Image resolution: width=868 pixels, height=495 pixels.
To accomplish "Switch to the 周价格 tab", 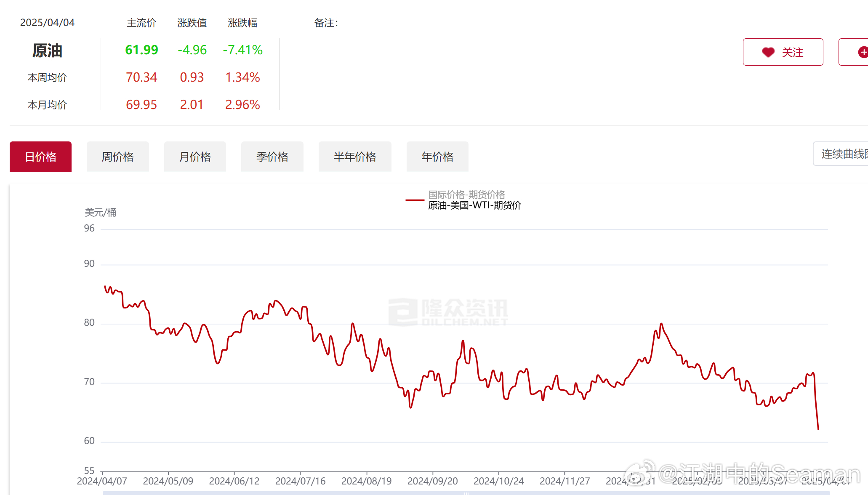I will pos(117,157).
